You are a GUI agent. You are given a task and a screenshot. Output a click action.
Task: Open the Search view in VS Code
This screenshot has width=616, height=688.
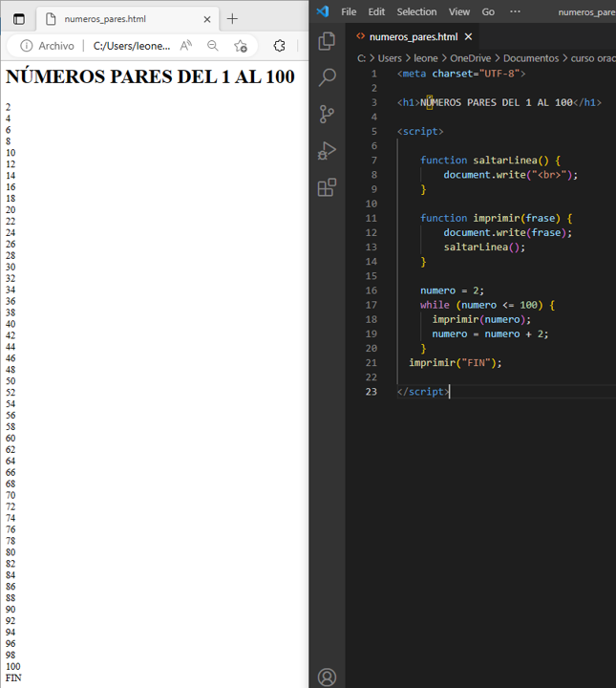coord(327,77)
